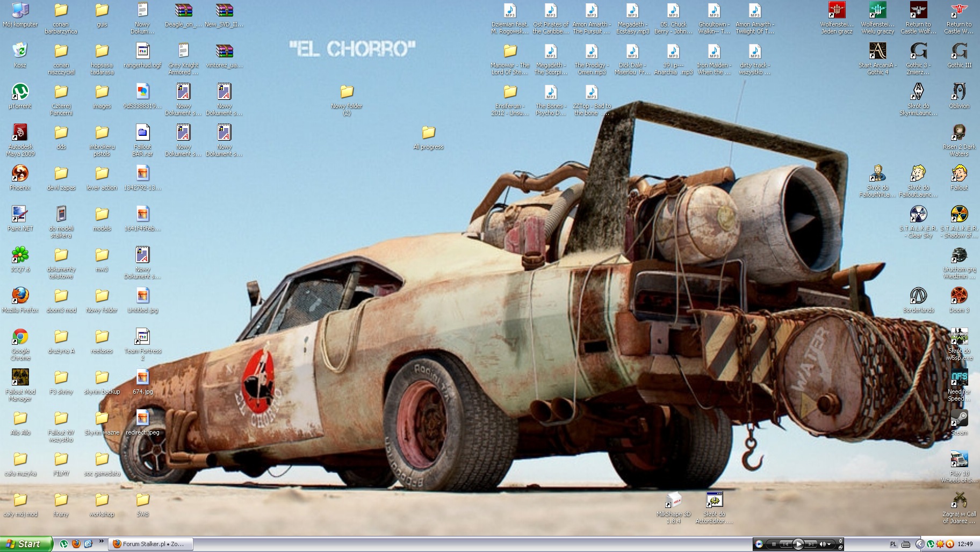Select the 674.jpg image file

click(142, 382)
